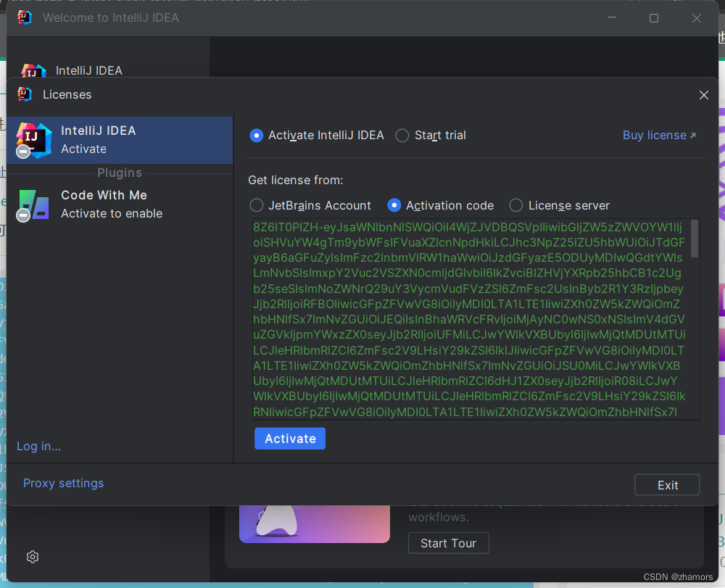Click the IntelliJ IDEA logo in Welcome sidebar
The image size is (725, 588).
click(x=34, y=71)
